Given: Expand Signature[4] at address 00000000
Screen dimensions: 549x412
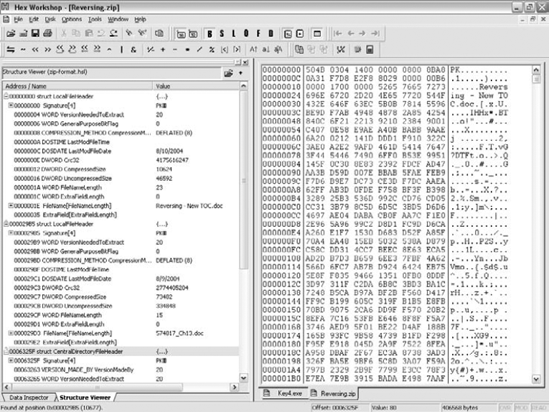Looking at the screenshot, I should pos(11,105).
